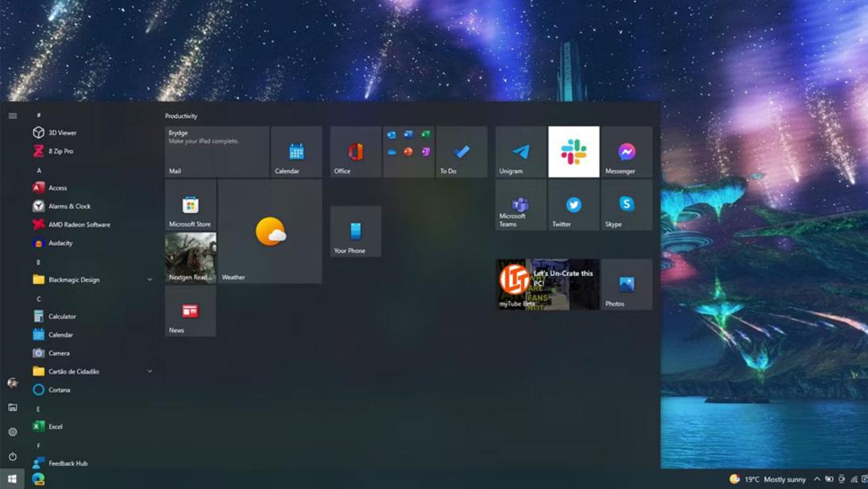
Task: Expand the Start menu hamburger navigation
Action: click(x=13, y=116)
